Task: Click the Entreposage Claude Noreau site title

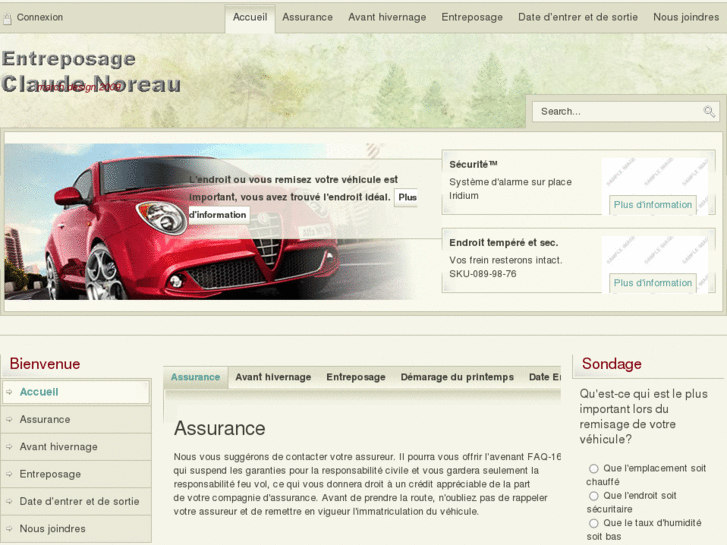Action: click(x=91, y=71)
